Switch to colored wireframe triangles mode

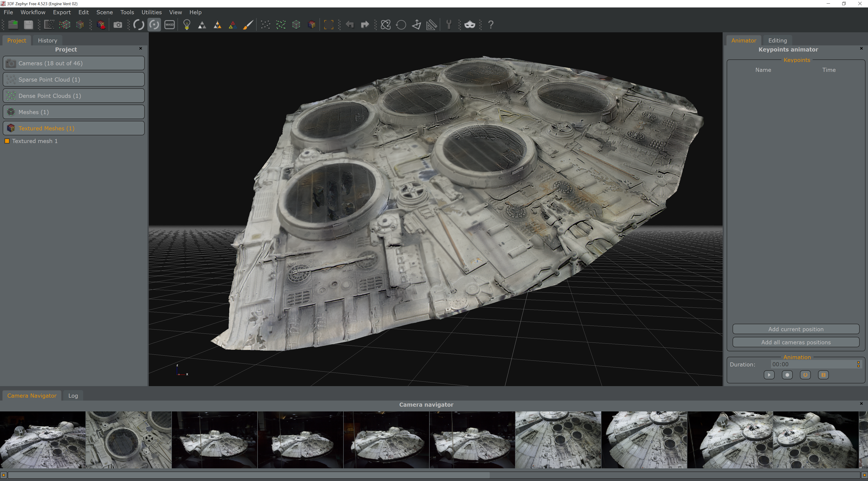(x=232, y=25)
